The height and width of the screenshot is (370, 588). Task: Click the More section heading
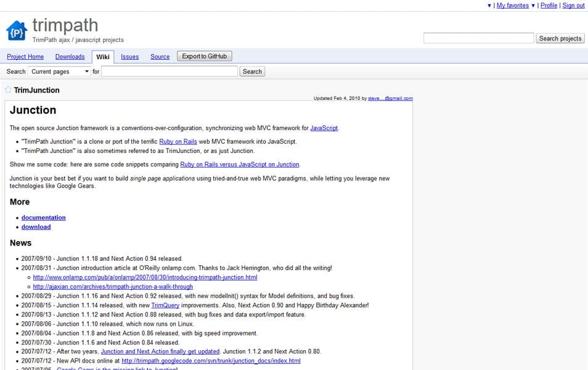tap(20, 202)
